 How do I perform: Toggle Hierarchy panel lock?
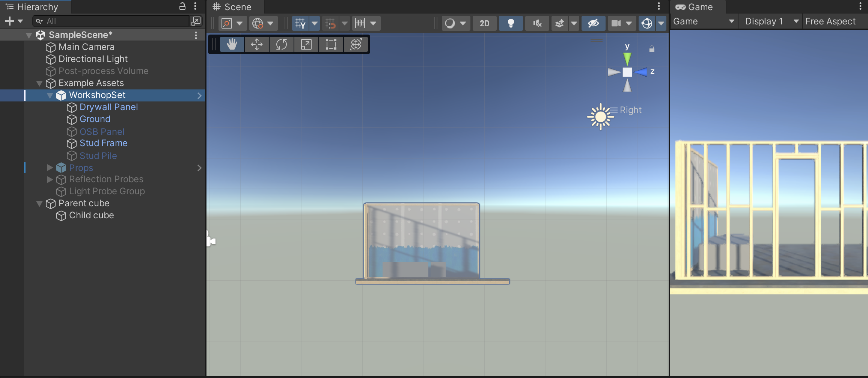click(x=182, y=6)
